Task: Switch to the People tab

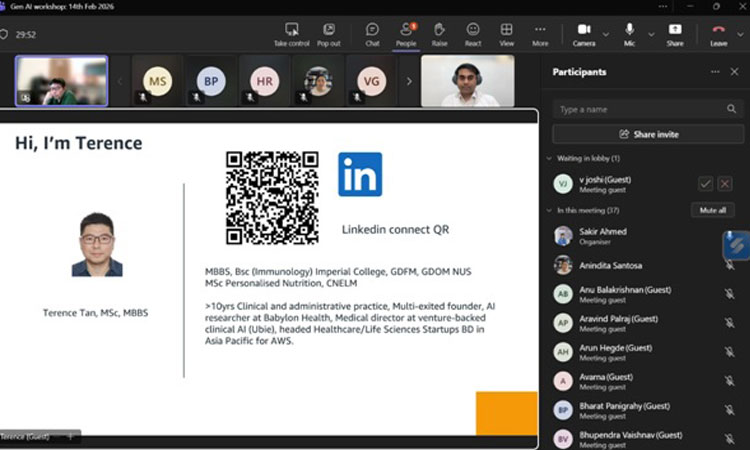Action: tap(406, 33)
